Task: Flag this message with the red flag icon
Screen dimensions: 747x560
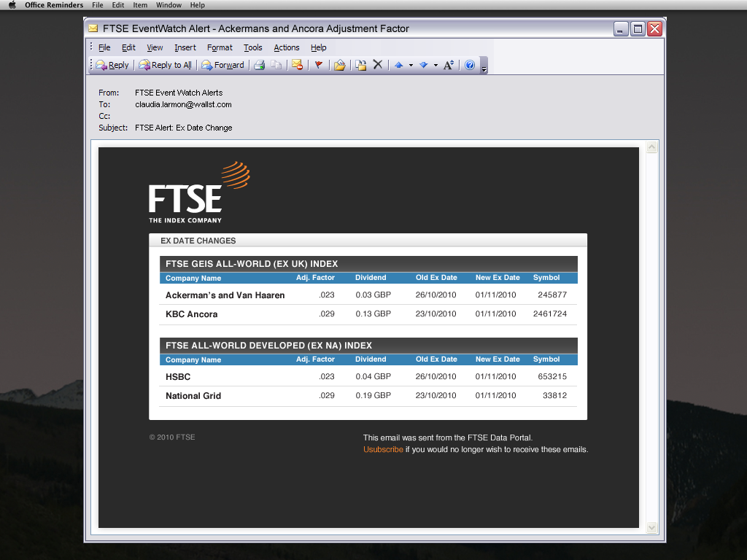Action: pyautogui.click(x=319, y=65)
